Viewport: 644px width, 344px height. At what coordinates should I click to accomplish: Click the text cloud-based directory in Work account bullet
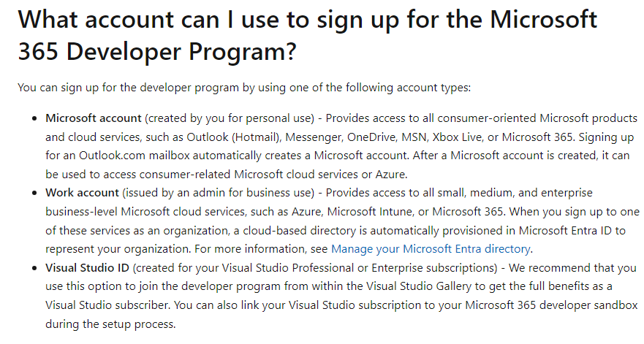click(300, 231)
